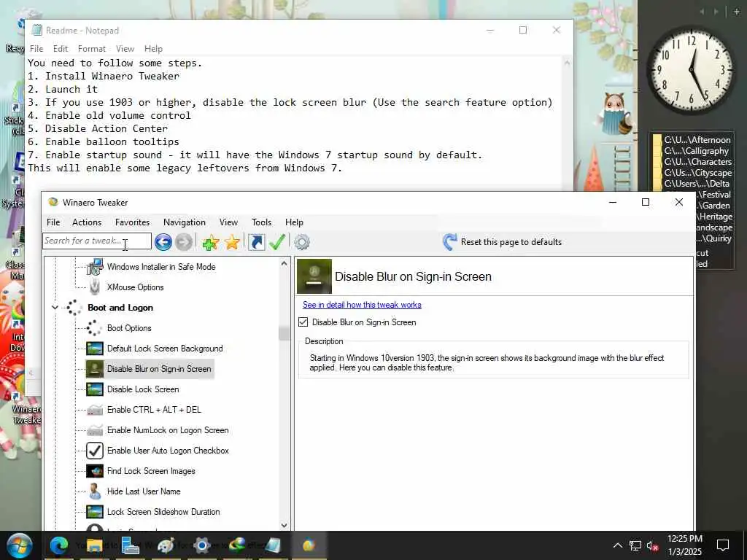Image resolution: width=747 pixels, height=560 pixels.
Task: Click the network tray icon
Action: [x=635, y=545]
